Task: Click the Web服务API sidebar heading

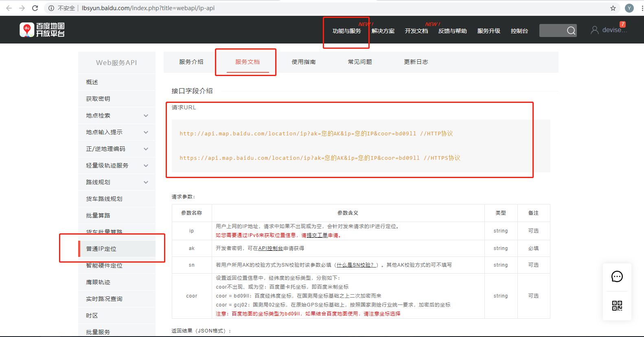Action: [116, 63]
